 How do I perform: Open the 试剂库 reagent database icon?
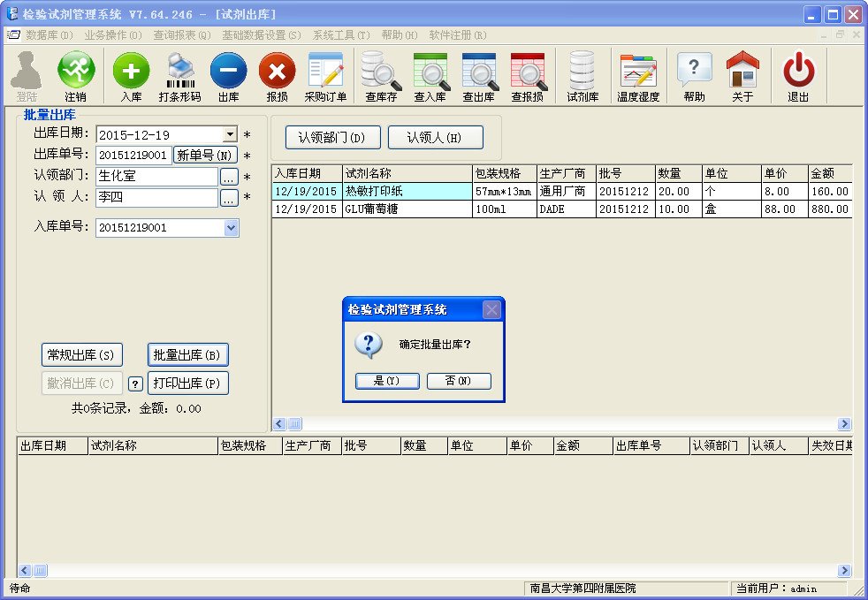point(582,76)
